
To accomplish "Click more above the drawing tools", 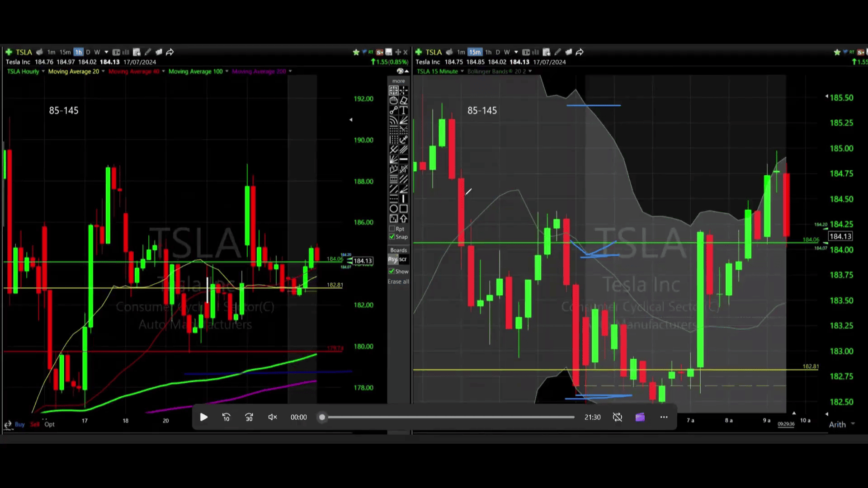I will point(398,81).
